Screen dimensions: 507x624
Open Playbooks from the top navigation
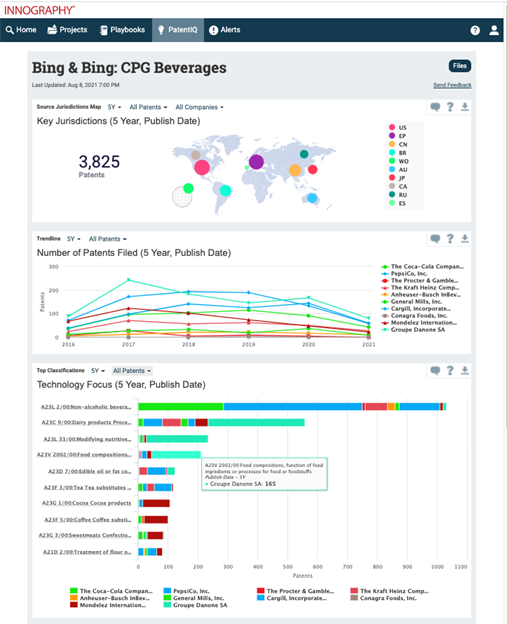click(122, 30)
